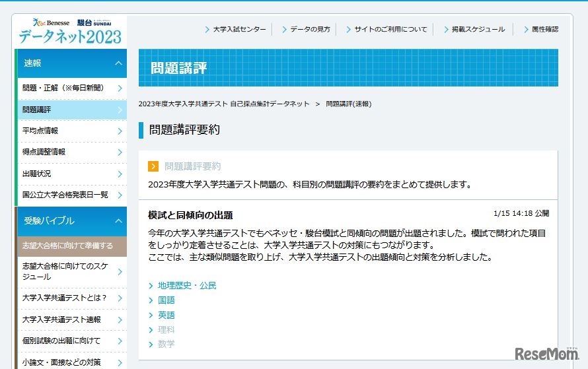
Task: Open 大学入学共通テストとは？ item
Action: (x=73, y=298)
